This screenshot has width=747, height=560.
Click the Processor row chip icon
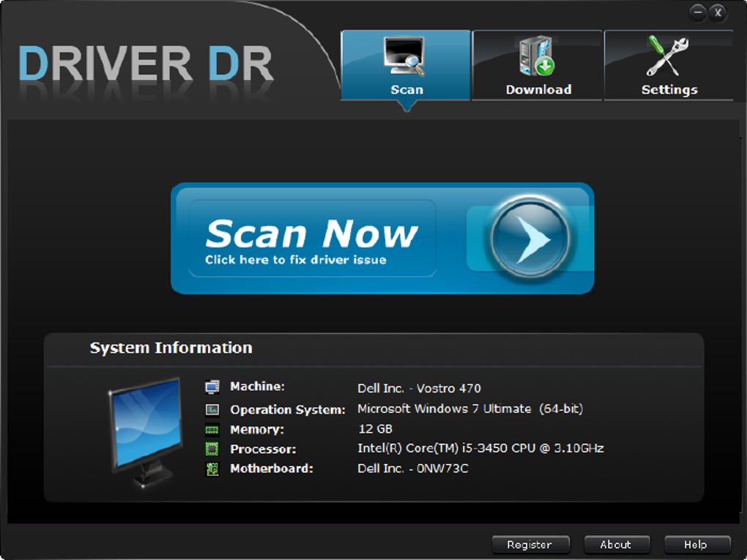click(212, 449)
